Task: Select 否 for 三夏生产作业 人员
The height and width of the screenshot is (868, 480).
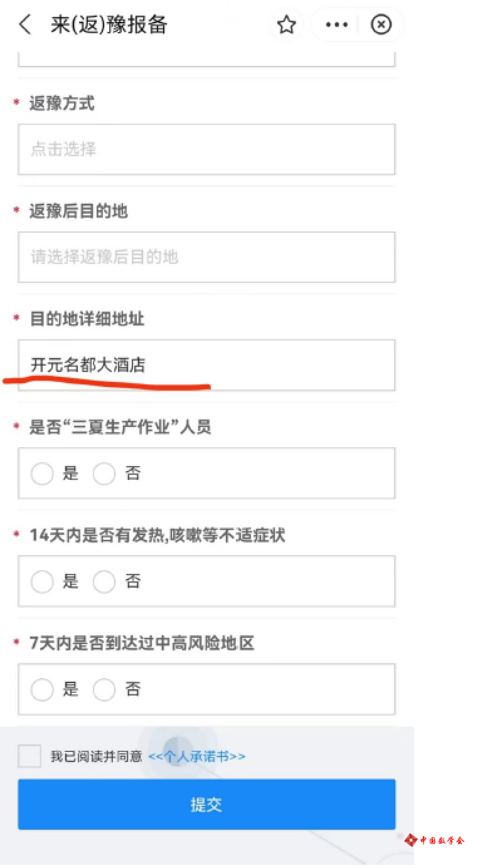Action: (x=104, y=474)
